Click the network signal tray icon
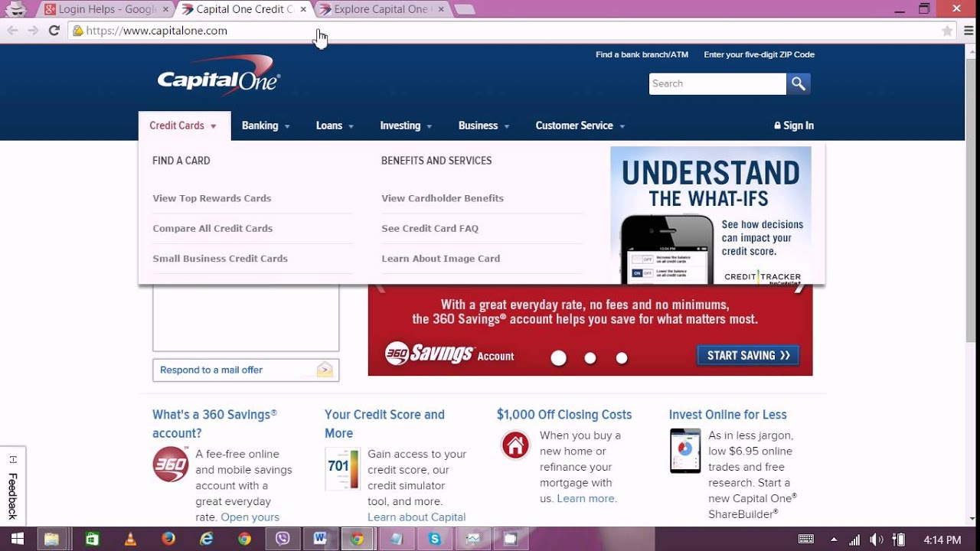Image resolution: width=980 pixels, height=551 pixels. coord(853,540)
